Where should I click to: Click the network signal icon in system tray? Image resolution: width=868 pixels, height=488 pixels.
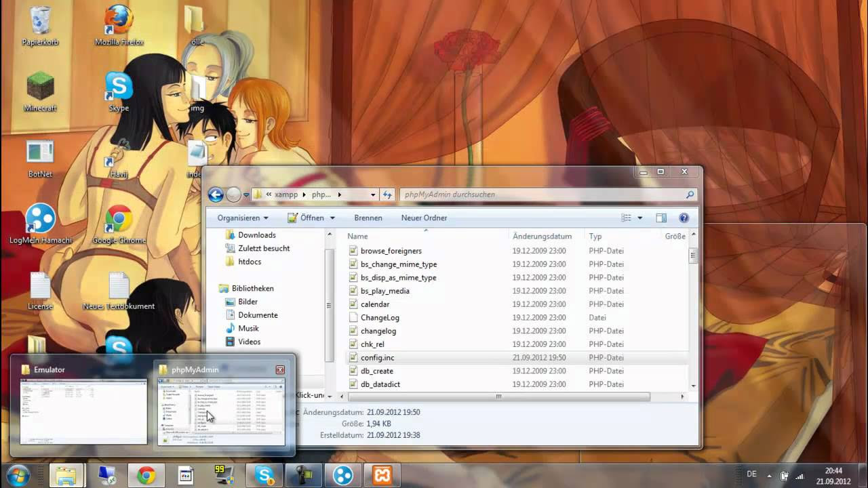click(x=799, y=476)
